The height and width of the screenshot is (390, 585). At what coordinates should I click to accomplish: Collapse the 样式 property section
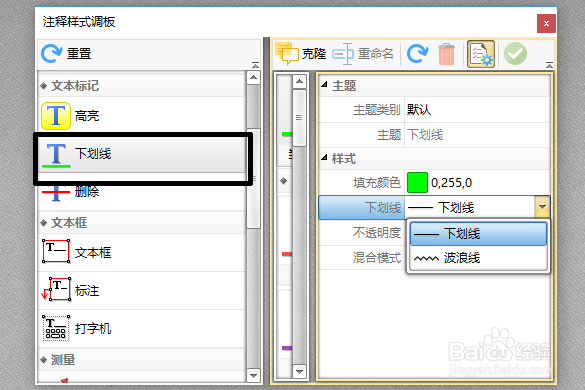click(324, 158)
